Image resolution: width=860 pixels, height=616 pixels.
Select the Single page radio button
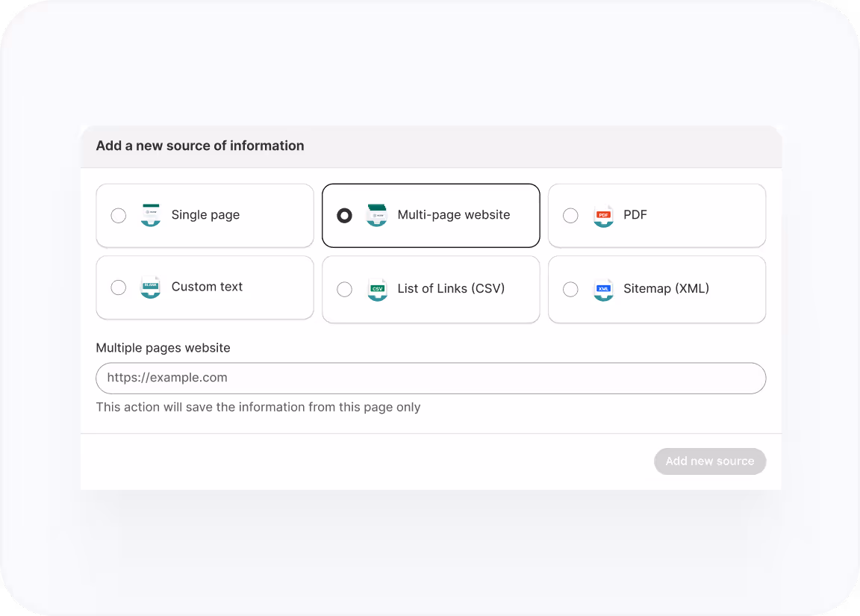click(x=118, y=215)
